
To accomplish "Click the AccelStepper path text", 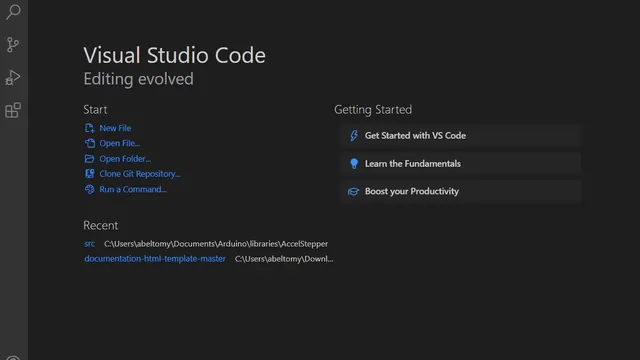I will click(x=216, y=244).
